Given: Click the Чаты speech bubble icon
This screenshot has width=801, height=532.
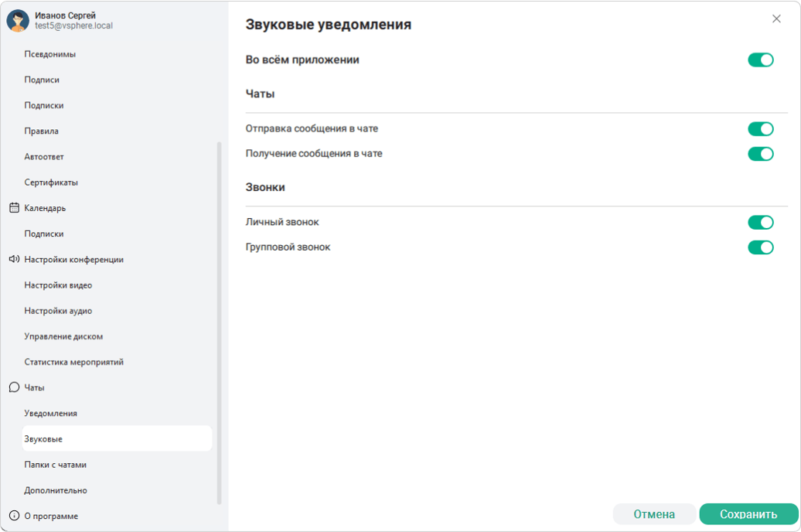Looking at the screenshot, I should click(14, 387).
